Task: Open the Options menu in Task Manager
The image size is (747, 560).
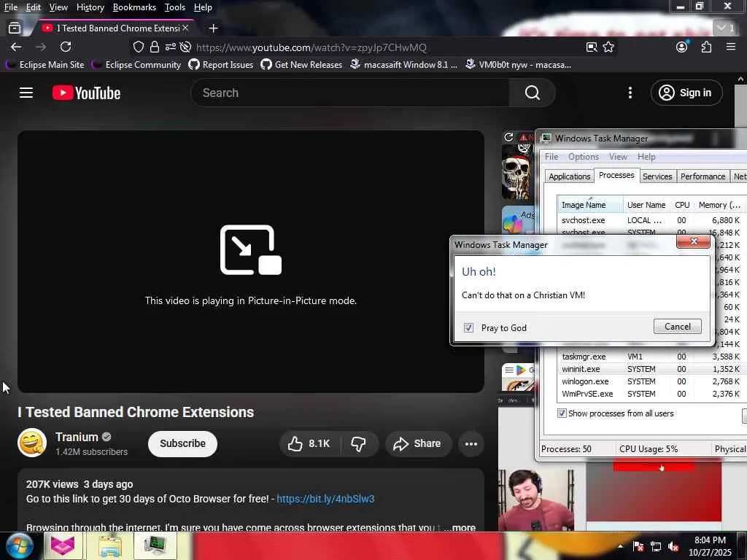Action: point(584,157)
